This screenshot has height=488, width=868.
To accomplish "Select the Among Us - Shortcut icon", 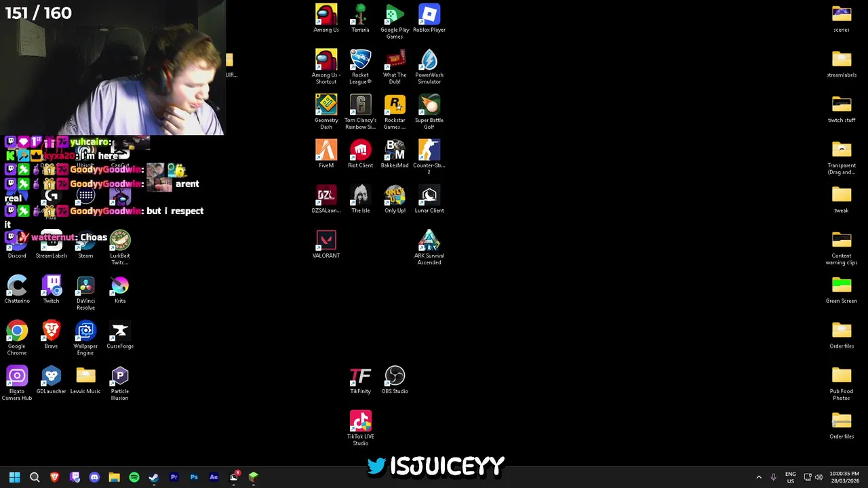I will click(326, 67).
